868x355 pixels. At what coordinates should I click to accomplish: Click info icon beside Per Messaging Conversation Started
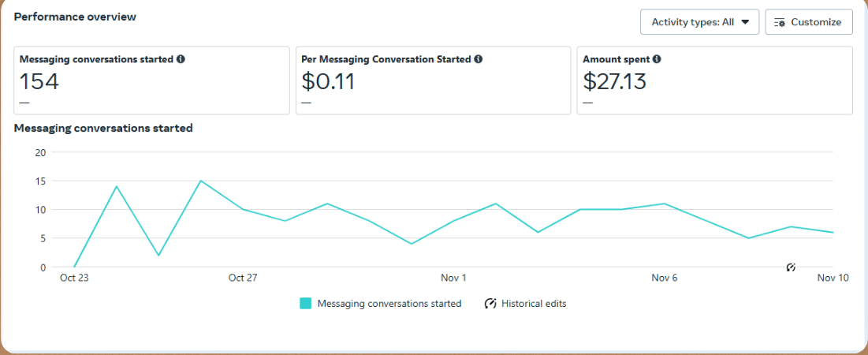click(479, 59)
